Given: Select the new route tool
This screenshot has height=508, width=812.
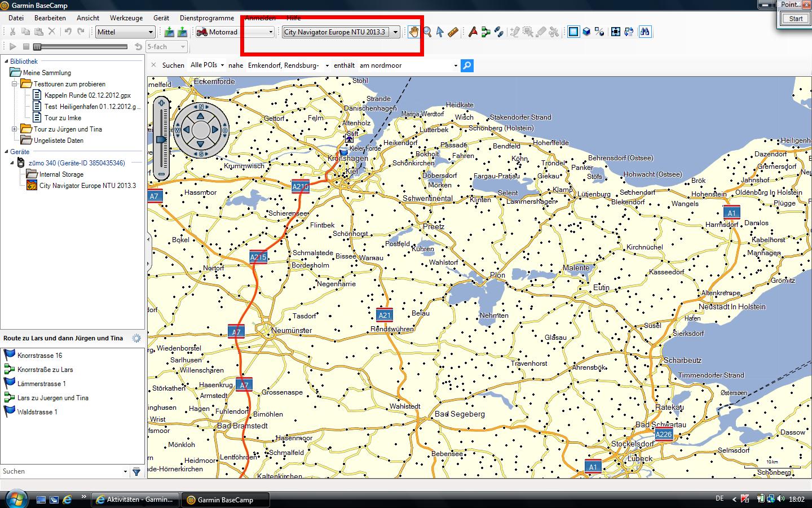Looking at the screenshot, I should 486,32.
